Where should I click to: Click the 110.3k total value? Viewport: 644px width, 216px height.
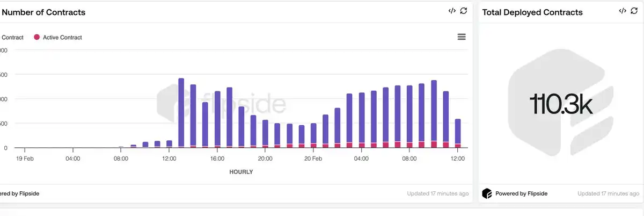point(561,104)
